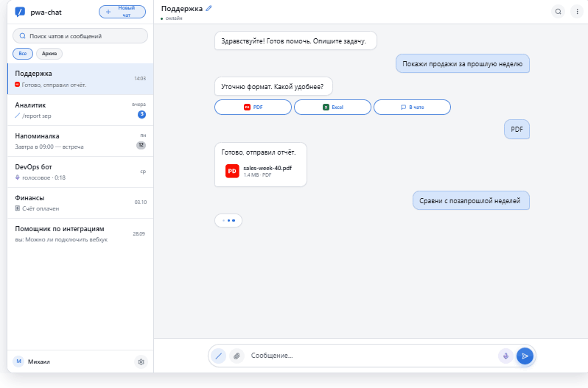Viewport: 588px width, 388px height.
Task: Click the slash command icon in Аналитик preview
Action: [17, 116]
